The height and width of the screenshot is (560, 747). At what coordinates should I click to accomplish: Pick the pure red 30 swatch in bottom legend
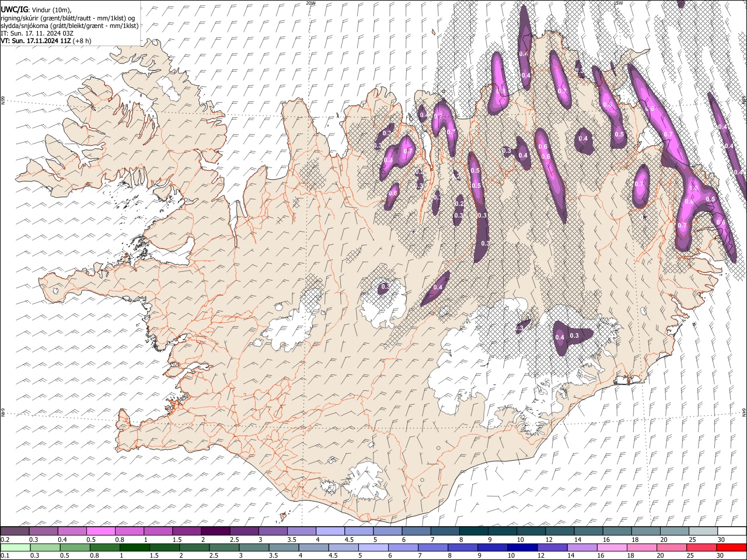click(732, 547)
